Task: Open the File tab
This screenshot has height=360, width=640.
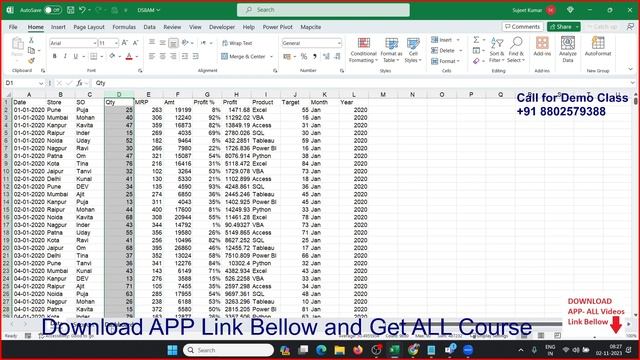Action: (13, 27)
